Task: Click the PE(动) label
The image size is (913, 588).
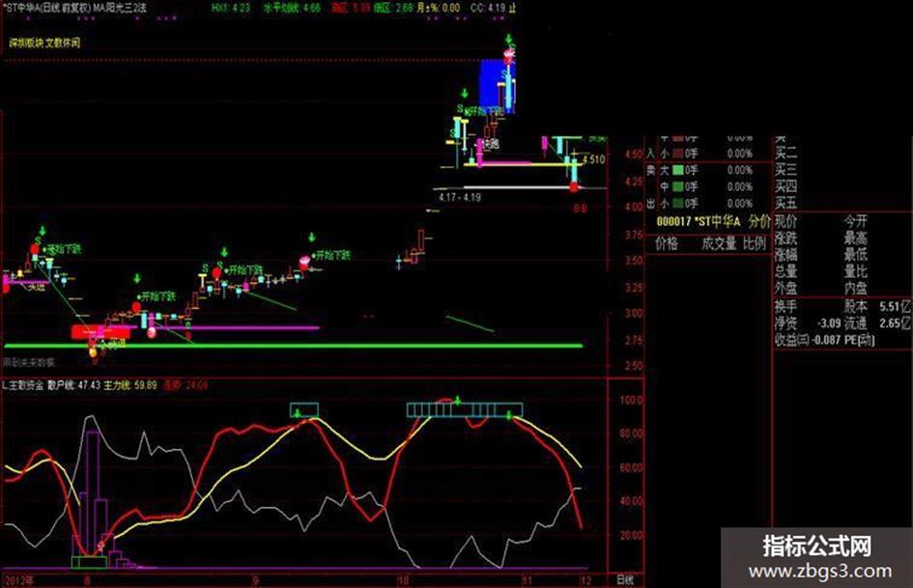Action: [x=858, y=340]
